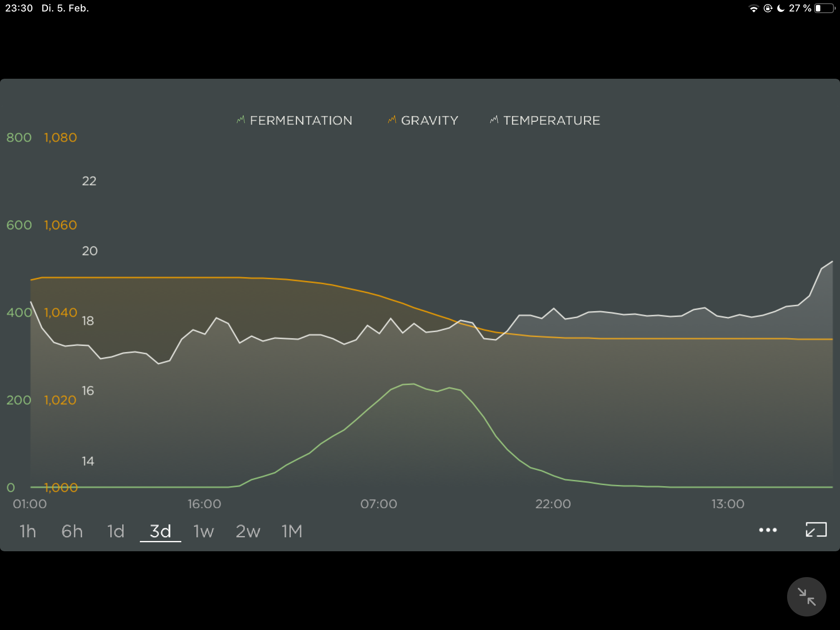Screen dimensions: 840x630
Task: Switch chart to 1w range
Action: point(203,531)
